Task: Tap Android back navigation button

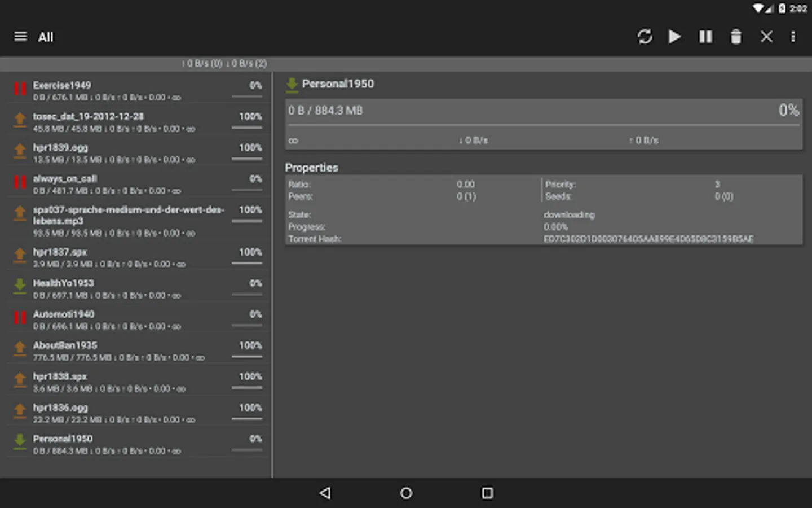Action: pos(325,493)
